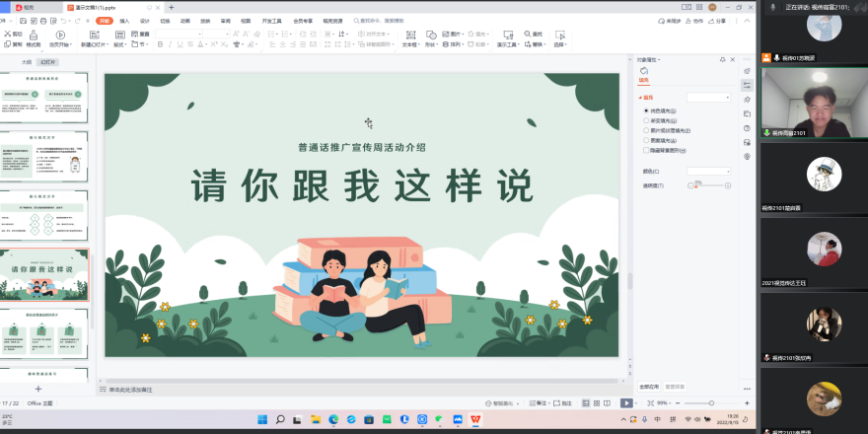Click Apply to All (全部应用) button
Screen dimensions: 868x434
648,386
